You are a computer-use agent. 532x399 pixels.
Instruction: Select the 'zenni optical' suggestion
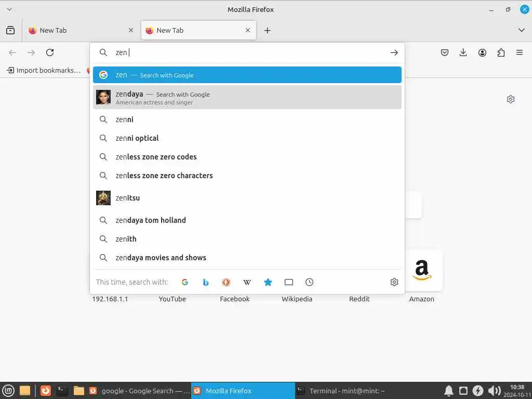point(247,138)
